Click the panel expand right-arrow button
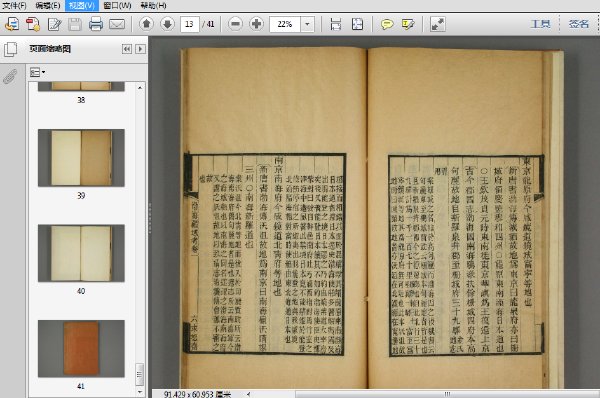Image resolution: width=600 pixels, height=398 pixels. click(140, 49)
